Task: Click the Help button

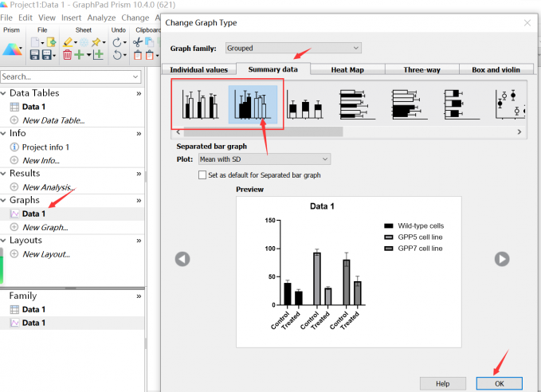Action: [x=443, y=383]
